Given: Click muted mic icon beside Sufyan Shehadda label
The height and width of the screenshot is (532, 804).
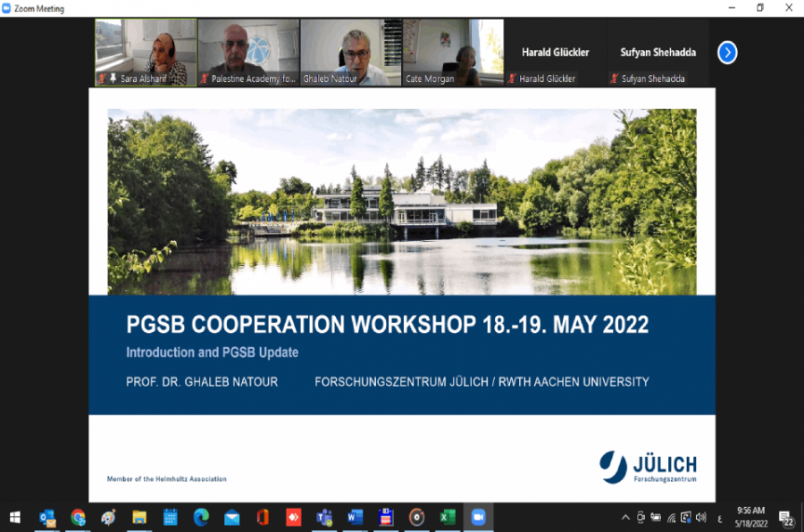Looking at the screenshot, I should pyautogui.click(x=615, y=79).
